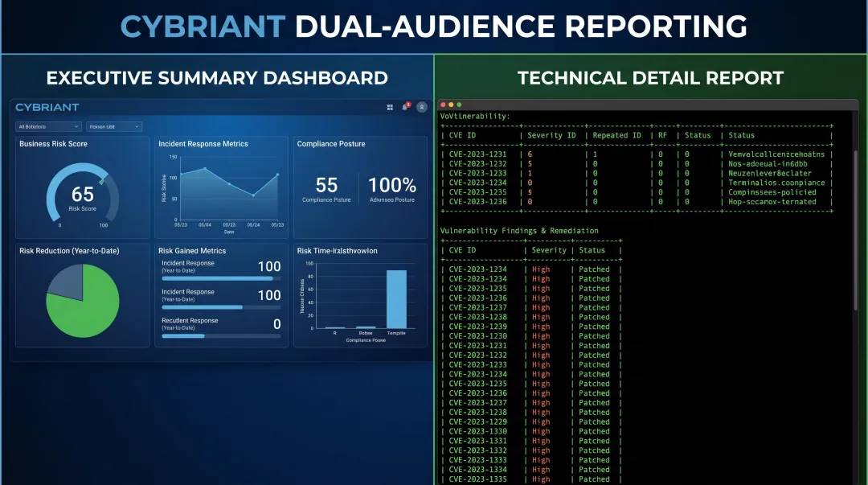Click 'Vulnerability Findings & Remediation' heading
This screenshot has height=485, width=868.
click(x=519, y=231)
